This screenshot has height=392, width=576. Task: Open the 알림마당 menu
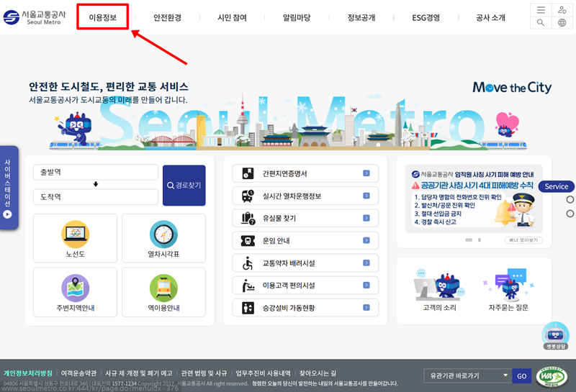[297, 17]
